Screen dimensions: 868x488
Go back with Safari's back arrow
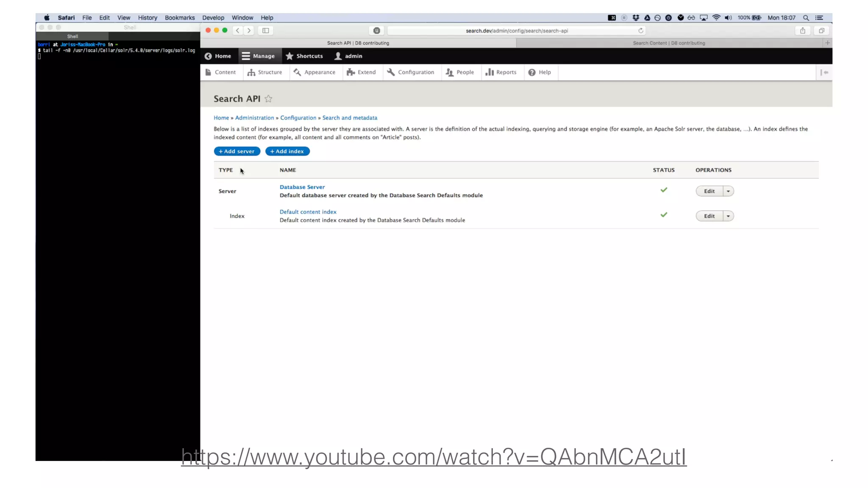point(238,30)
